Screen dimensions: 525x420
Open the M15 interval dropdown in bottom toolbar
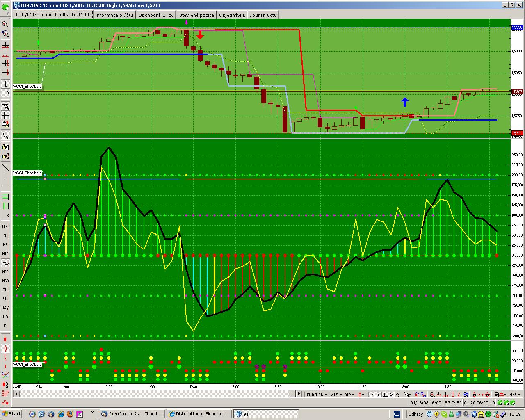coord(336,395)
